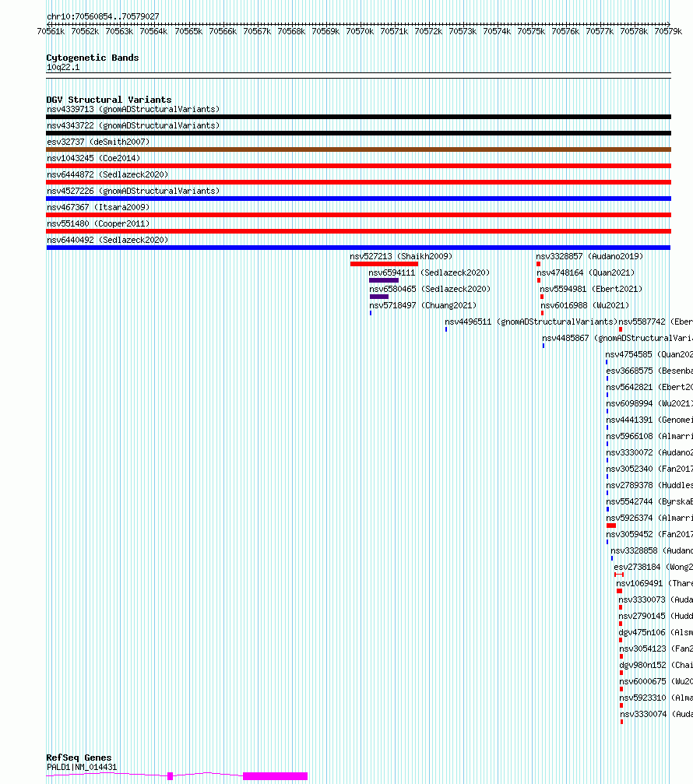Open nsv5923310 variant label
The width and height of the screenshot is (693, 784).
click(656, 698)
